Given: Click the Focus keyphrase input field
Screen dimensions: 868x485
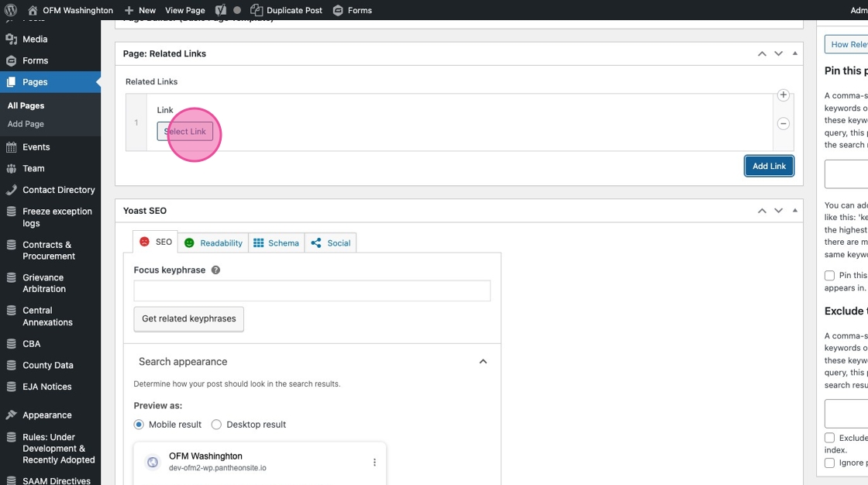Looking at the screenshot, I should (312, 291).
